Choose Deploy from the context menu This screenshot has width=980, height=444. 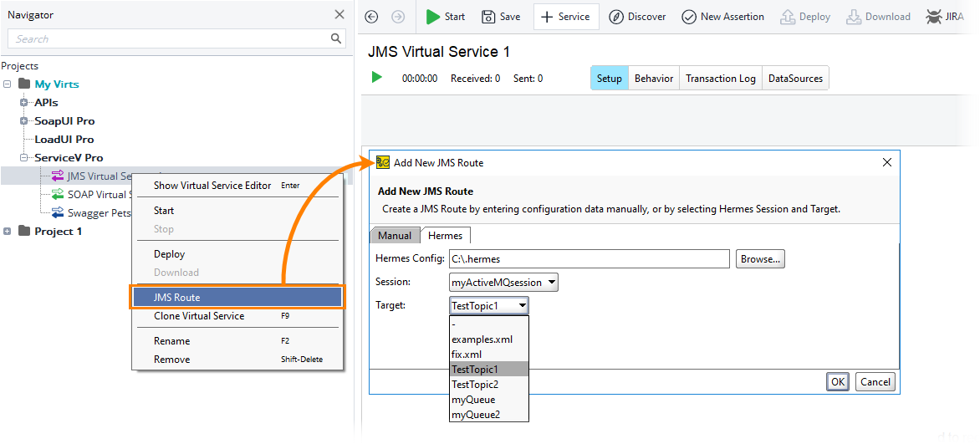click(237, 254)
